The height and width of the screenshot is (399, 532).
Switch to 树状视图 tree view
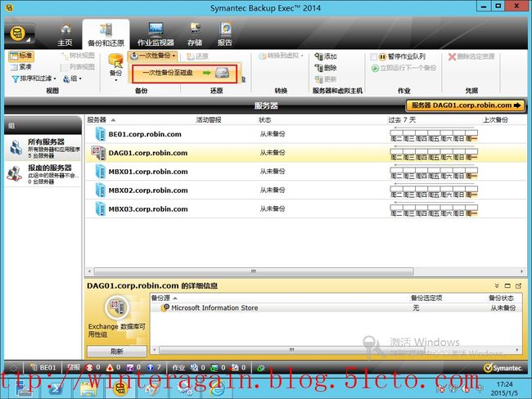pyautogui.click(x=78, y=56)
